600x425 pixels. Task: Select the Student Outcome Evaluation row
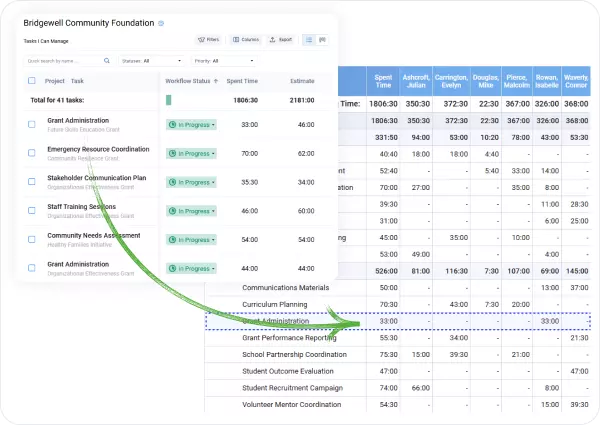(398, 371)
